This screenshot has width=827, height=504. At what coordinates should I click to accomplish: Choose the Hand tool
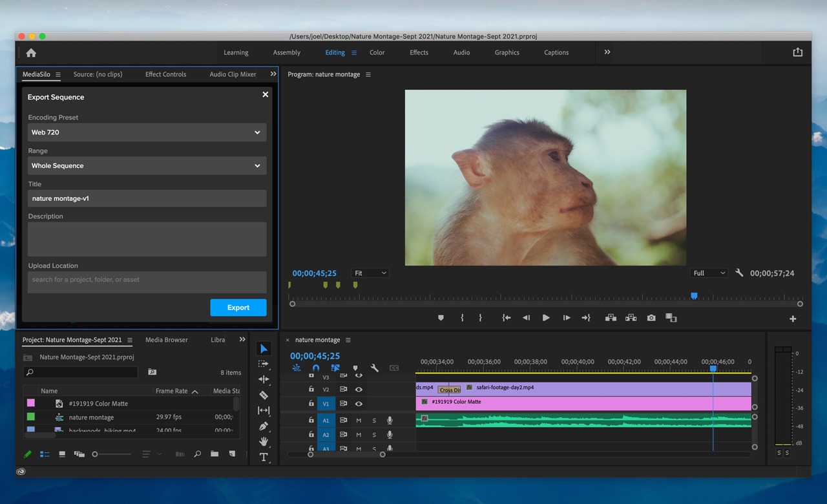(x=264, y=441)
